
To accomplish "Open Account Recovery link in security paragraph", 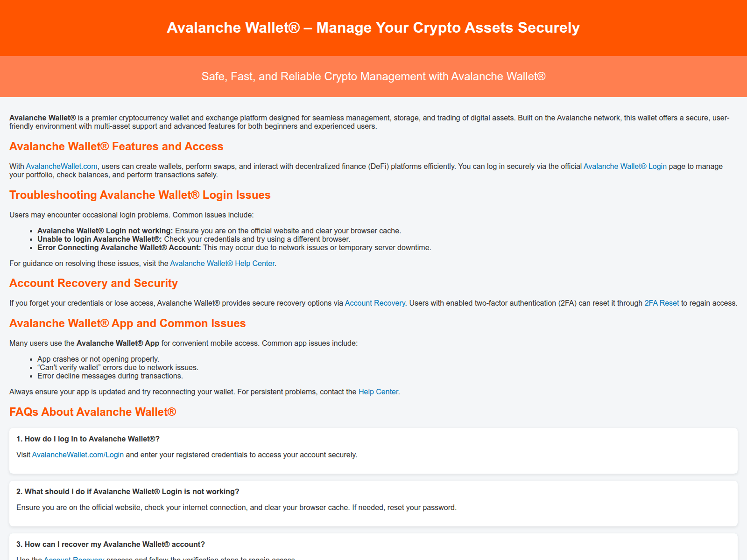I will tap(375, 303).
